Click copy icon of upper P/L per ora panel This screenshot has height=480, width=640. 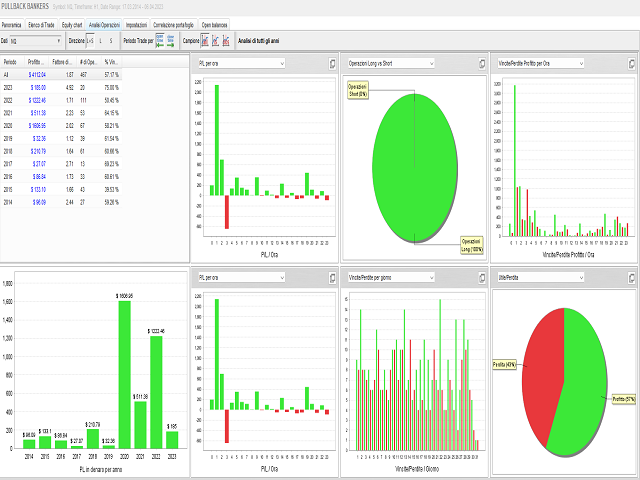pyautogui.click(x=331, y=64)
